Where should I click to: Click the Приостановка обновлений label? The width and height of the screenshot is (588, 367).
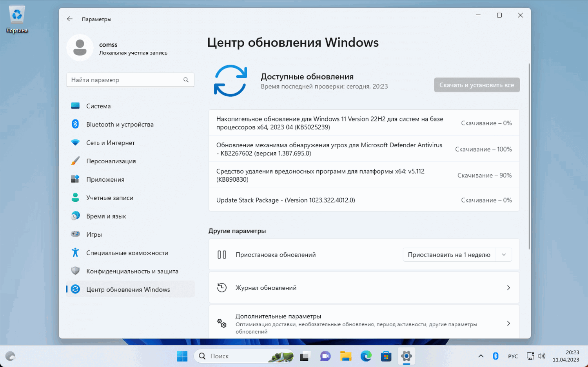coord(276,255)
